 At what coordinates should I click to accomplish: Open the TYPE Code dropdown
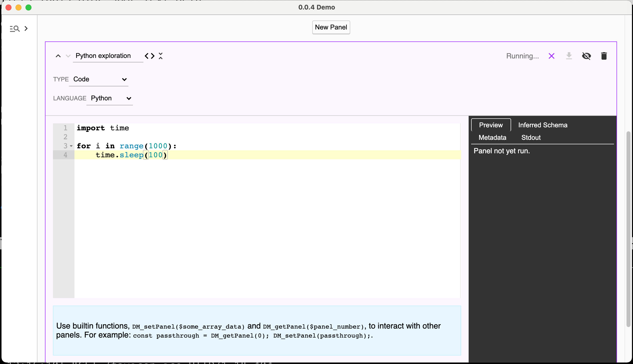point(98,79)
